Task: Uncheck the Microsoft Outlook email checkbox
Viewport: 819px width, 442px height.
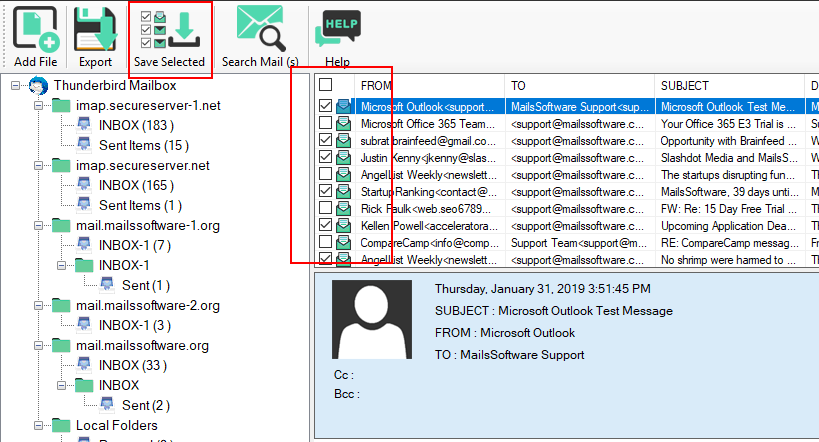Action: click(325, 106)
